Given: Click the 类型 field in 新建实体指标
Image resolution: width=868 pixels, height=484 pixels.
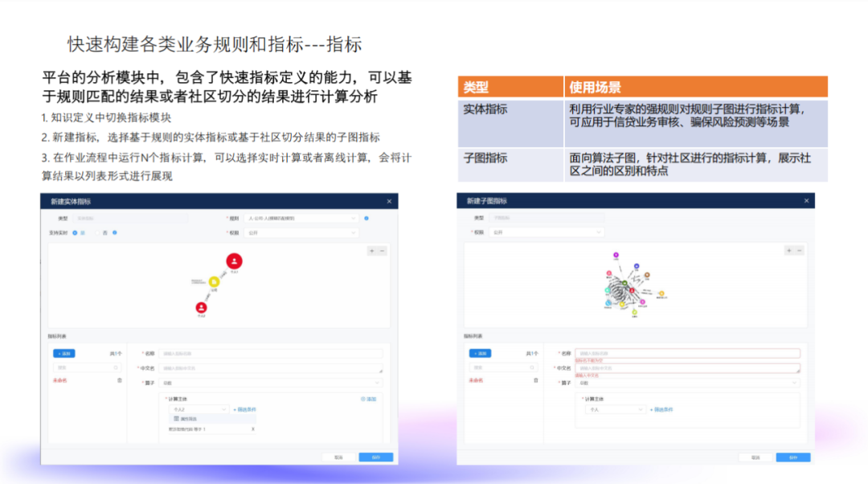Looking at the screenshot, I should coord(131,218).
